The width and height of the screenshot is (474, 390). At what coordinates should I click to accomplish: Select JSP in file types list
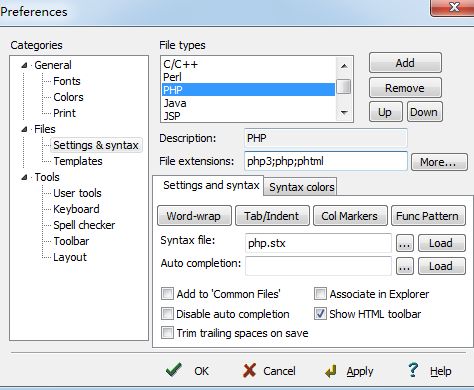click(248, 116)
